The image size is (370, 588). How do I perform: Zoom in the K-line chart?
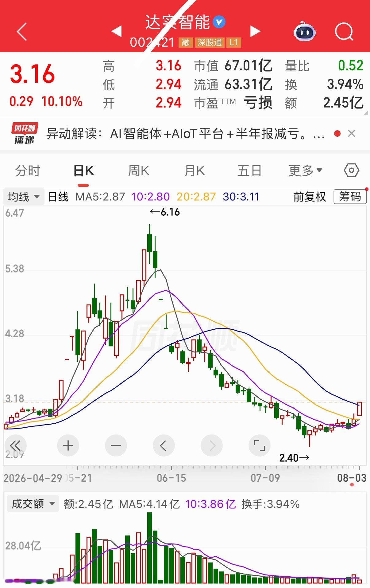pyautogui.click(x=68, y=445)
